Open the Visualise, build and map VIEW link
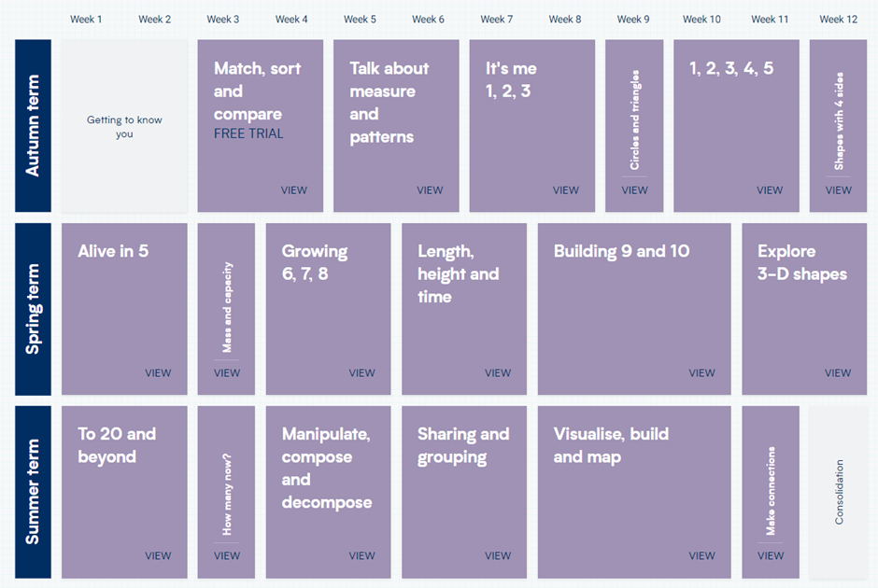The height and width of the screenshot is (588, 878). point(701,556)
